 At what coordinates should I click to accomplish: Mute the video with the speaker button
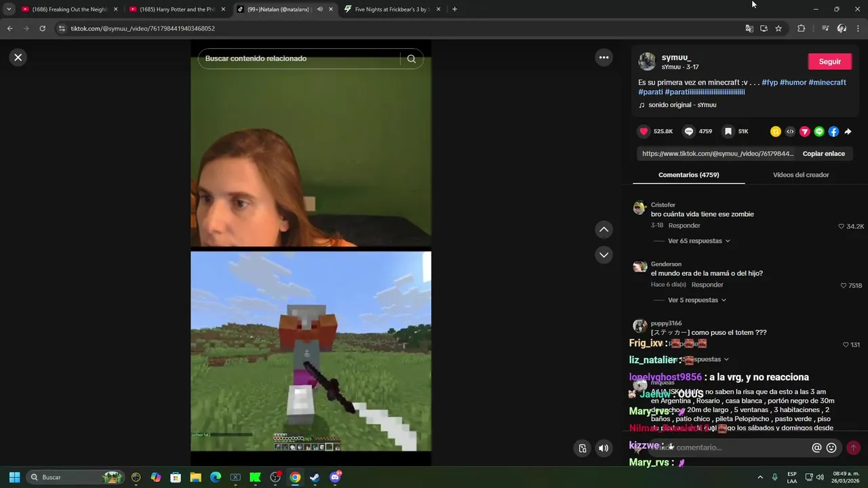[603, 448]
